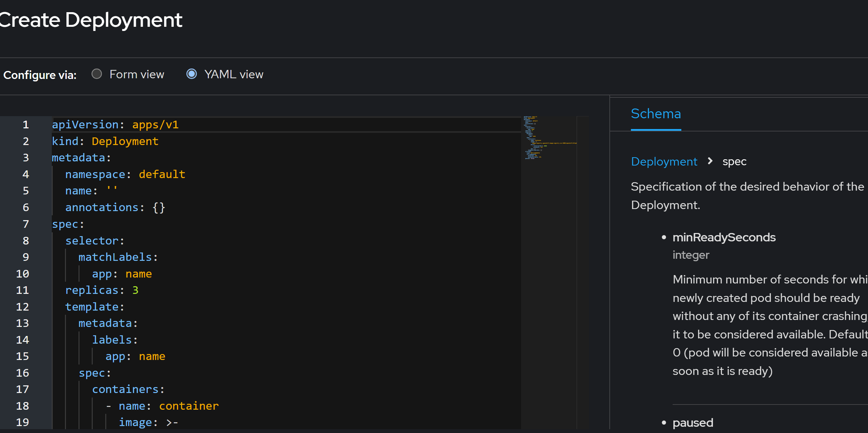This screenshot has width=868, height=433.
Task: Select the Form view radio button
Action: (97, 74)
